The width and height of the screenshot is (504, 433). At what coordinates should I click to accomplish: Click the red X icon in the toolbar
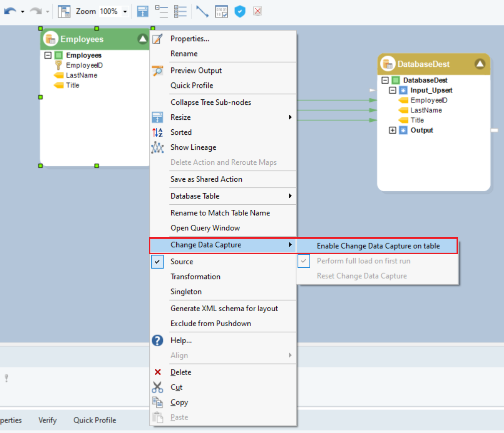pos(257,11)
